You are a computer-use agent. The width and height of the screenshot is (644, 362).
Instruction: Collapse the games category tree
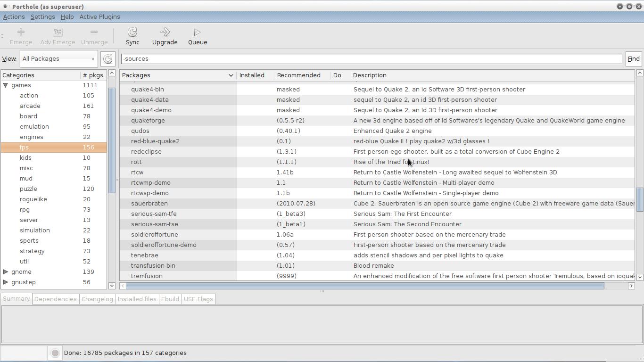click(x=6, y=85)
